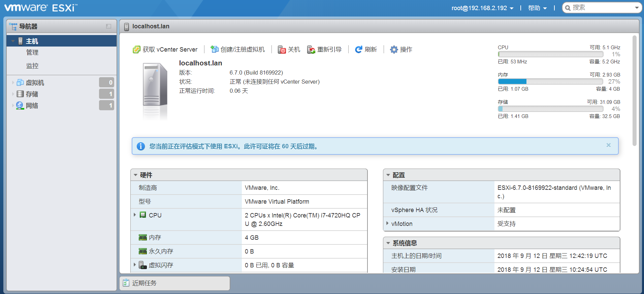644x294 pixels.
Task: Expand the CPU hardware row
Action: pyautogui.click(x=135, y=215)
